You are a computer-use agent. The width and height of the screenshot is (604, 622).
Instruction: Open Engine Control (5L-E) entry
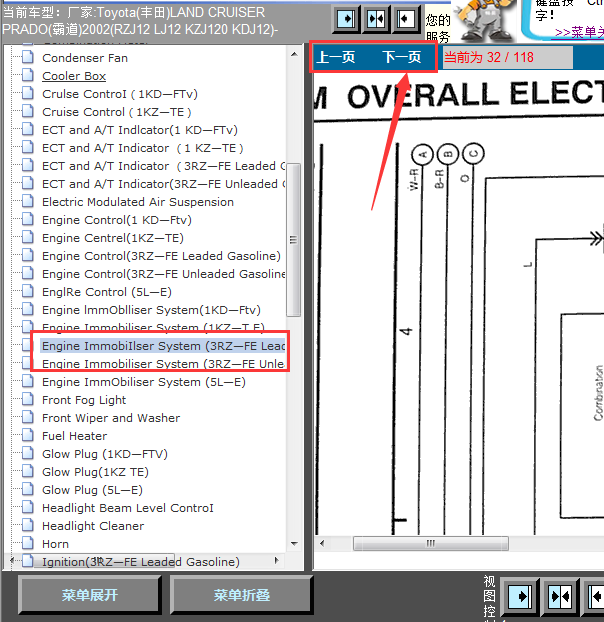[x=107, y=292]
